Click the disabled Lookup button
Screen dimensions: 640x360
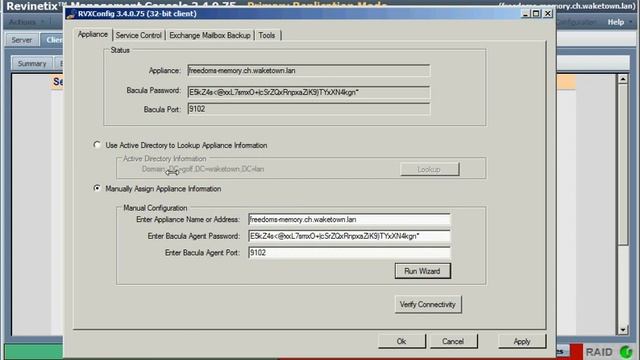coord(429,169)
